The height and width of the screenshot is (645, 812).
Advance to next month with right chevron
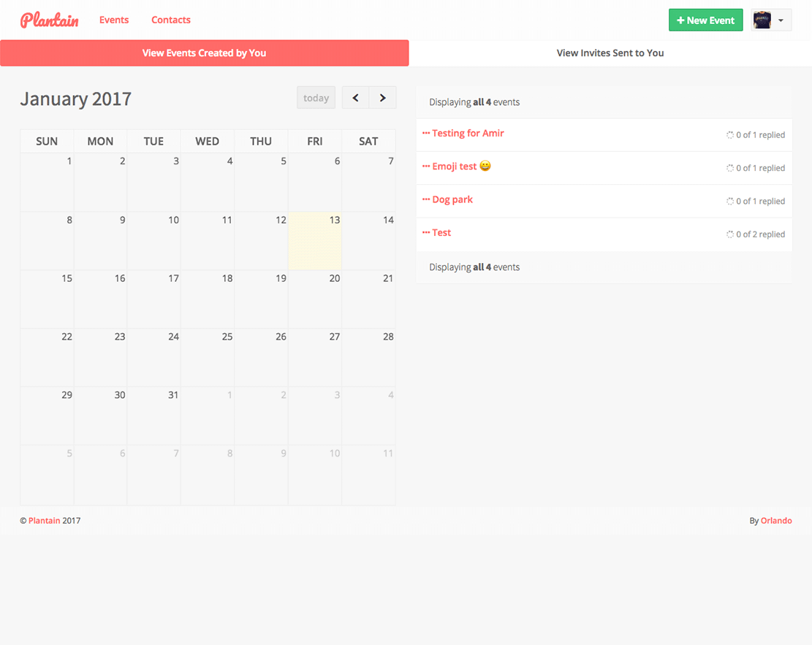(x=382, y=98)
